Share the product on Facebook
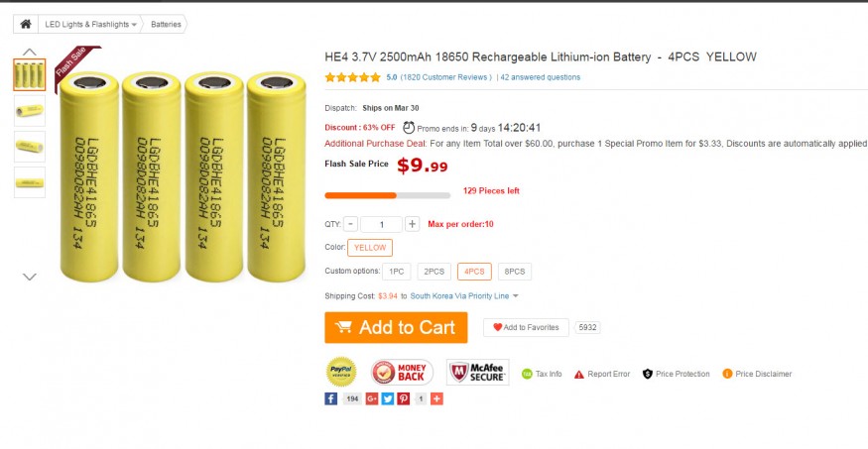 click(x=331, y=398)
